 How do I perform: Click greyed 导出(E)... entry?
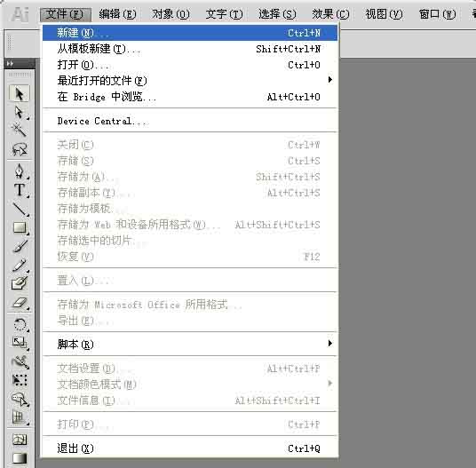(x=190, y=321)
